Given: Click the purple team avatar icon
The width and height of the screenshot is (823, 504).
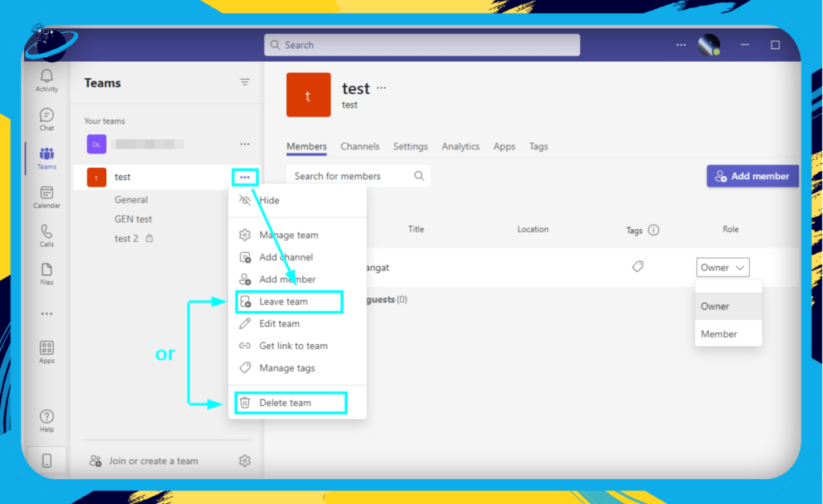Looking at the screenshot, I should [x=96, y=144].
